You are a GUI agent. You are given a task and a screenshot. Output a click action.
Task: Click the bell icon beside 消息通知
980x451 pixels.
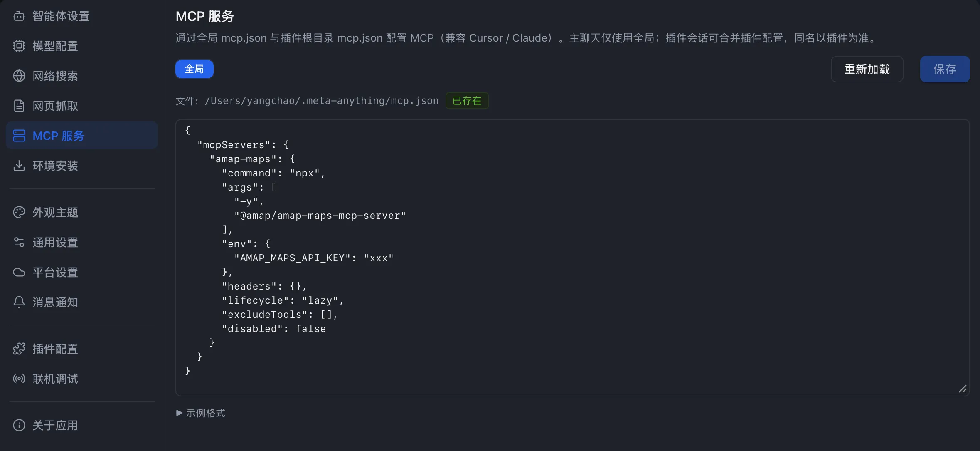point(19,302)
